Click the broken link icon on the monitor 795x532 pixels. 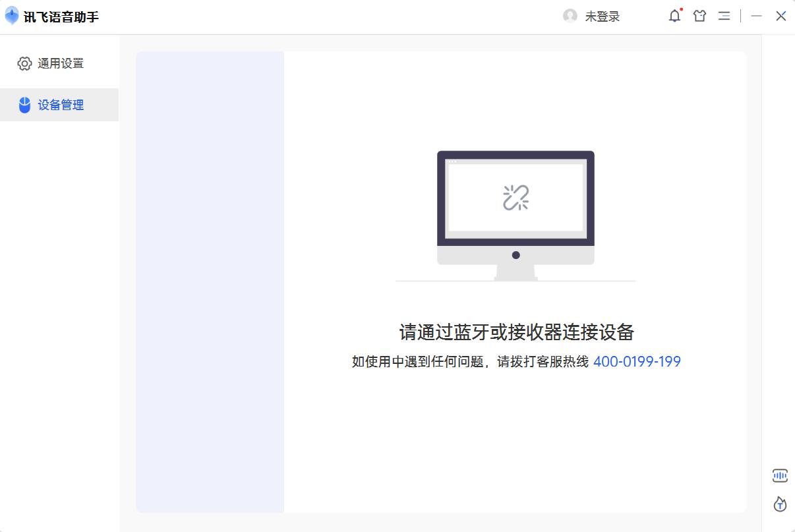[x=515, y=197]
